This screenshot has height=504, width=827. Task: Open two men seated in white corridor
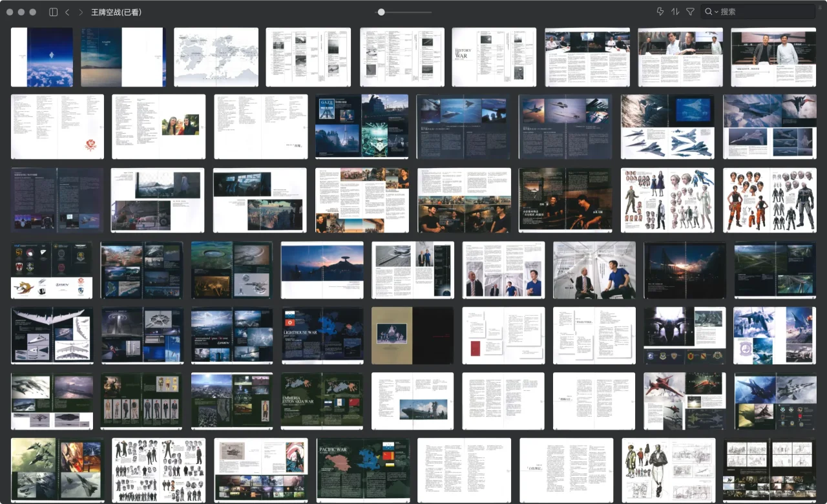(x=594, y=270)
